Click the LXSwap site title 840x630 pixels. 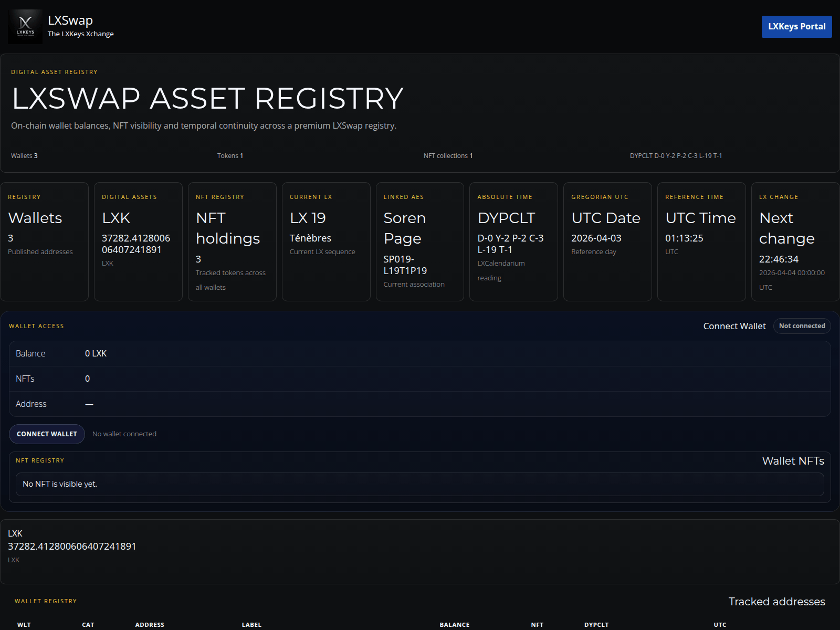tap(70, 20)
